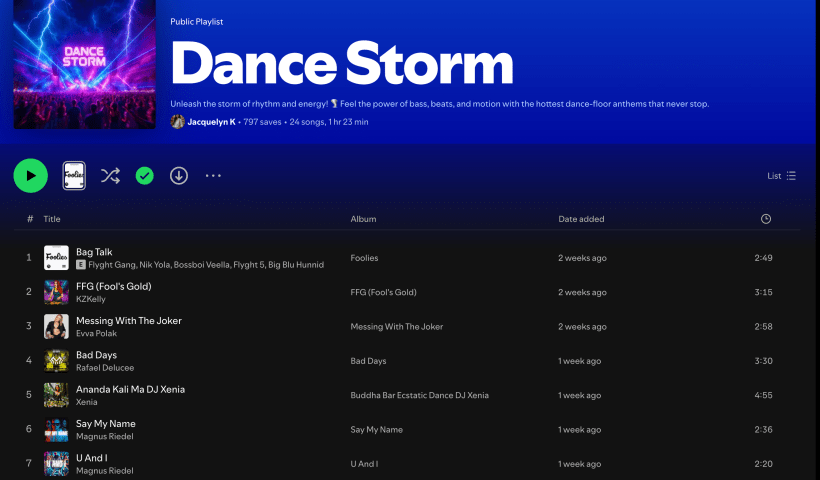Open the Messing With The Joker song title

point(129,321)
